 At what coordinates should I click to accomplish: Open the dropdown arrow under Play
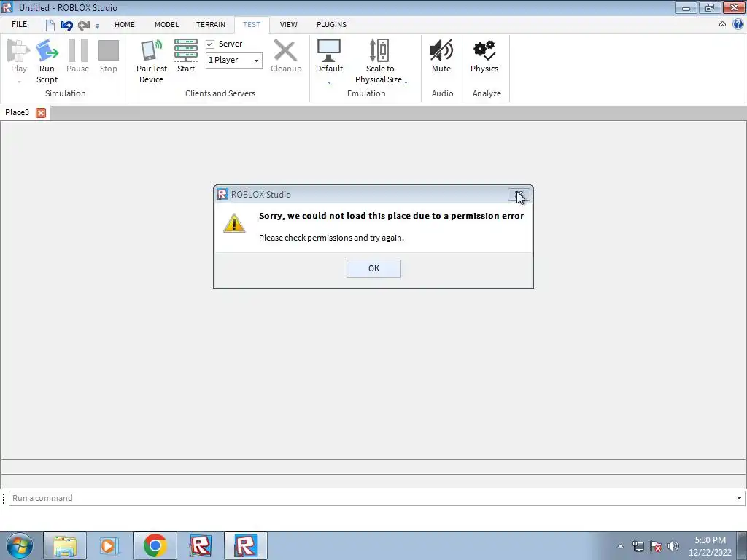tap(19, 82)
